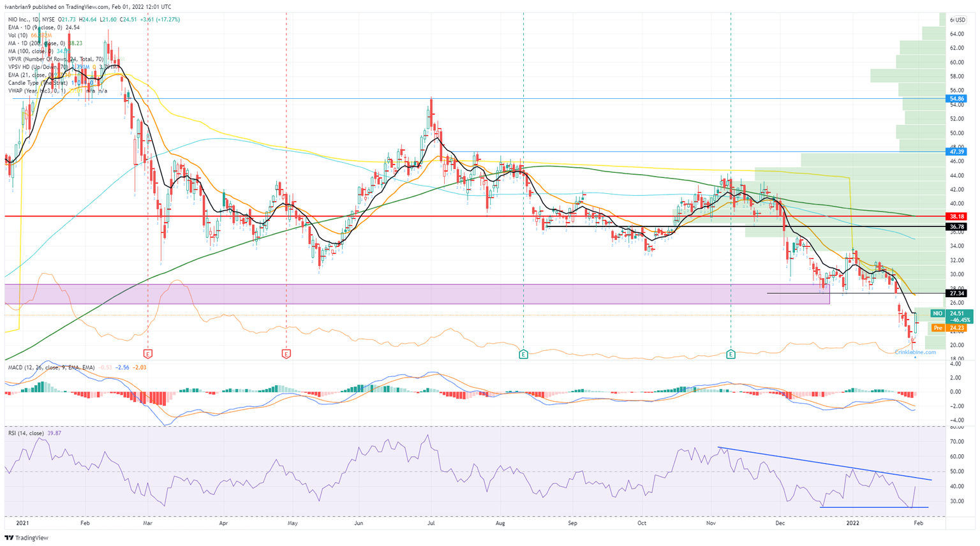Click the orange Pre pre-market price tag
Viewport: 980px width, 546px height.
[x=937, y=328]
